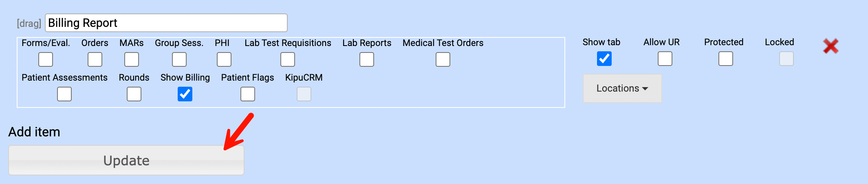Open the Locations dropdown
The image size is (868, 184).
point(622,88)
